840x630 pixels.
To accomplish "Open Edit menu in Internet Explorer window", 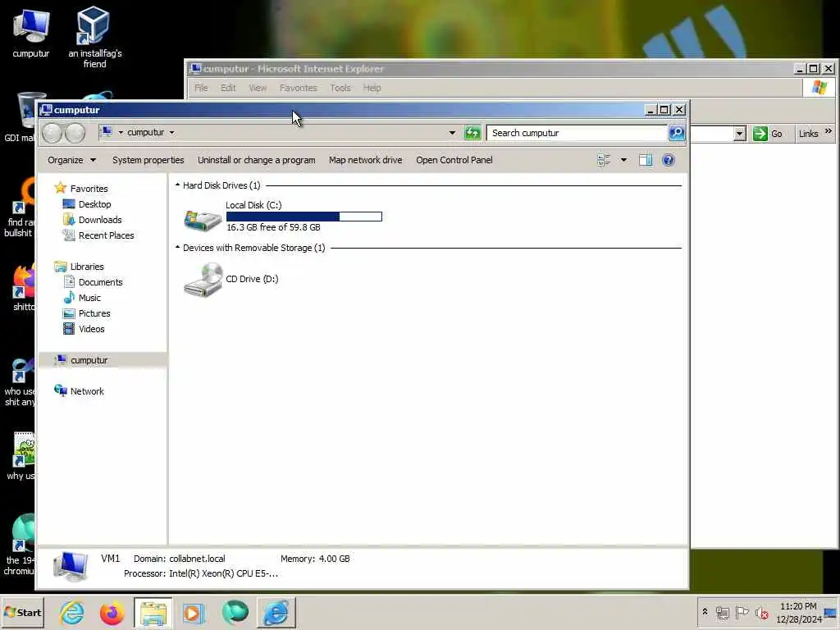I will click(228, 88).
